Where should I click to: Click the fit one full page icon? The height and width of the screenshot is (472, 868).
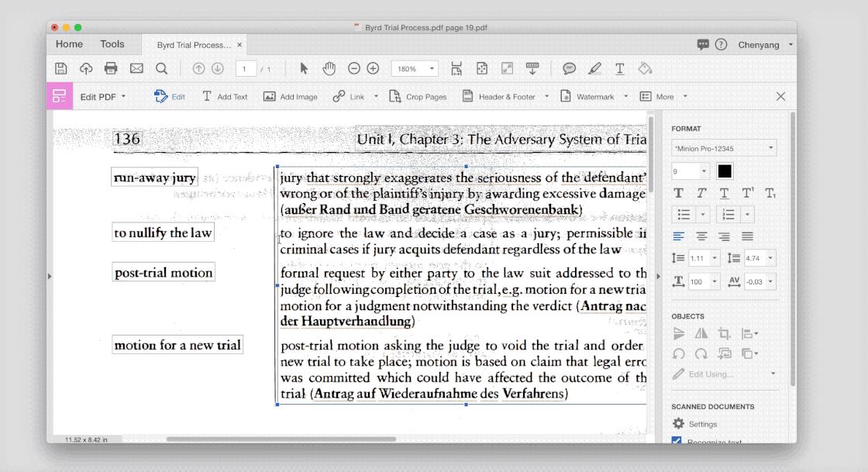point(482,69)
